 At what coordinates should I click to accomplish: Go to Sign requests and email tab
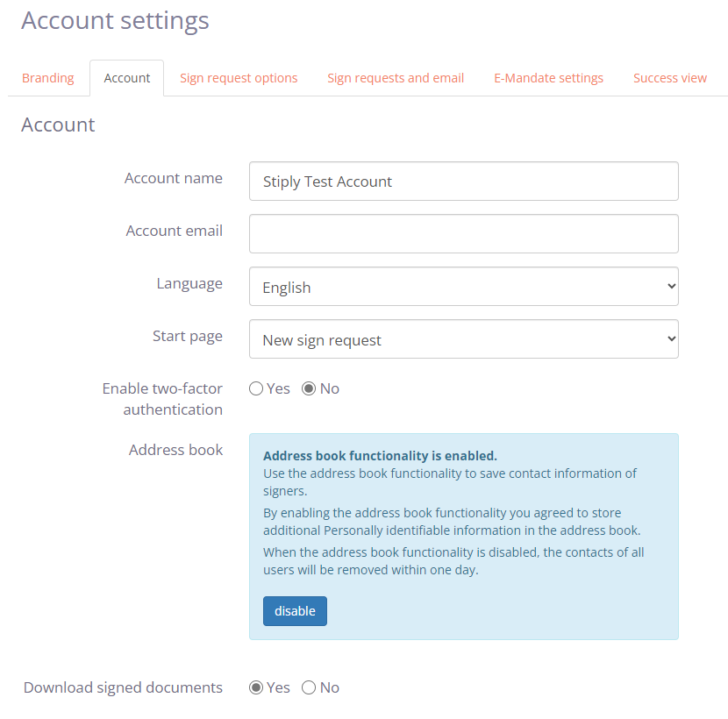point(396,78)
